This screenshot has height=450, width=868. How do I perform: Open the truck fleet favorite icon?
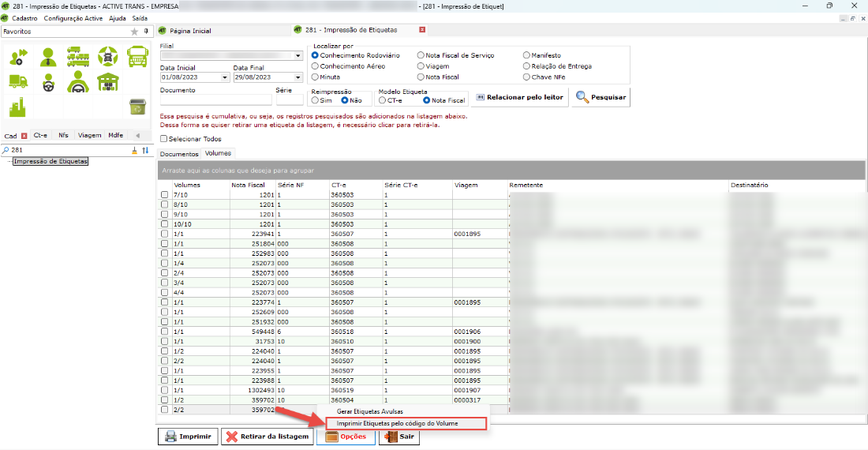pos(78,57)
